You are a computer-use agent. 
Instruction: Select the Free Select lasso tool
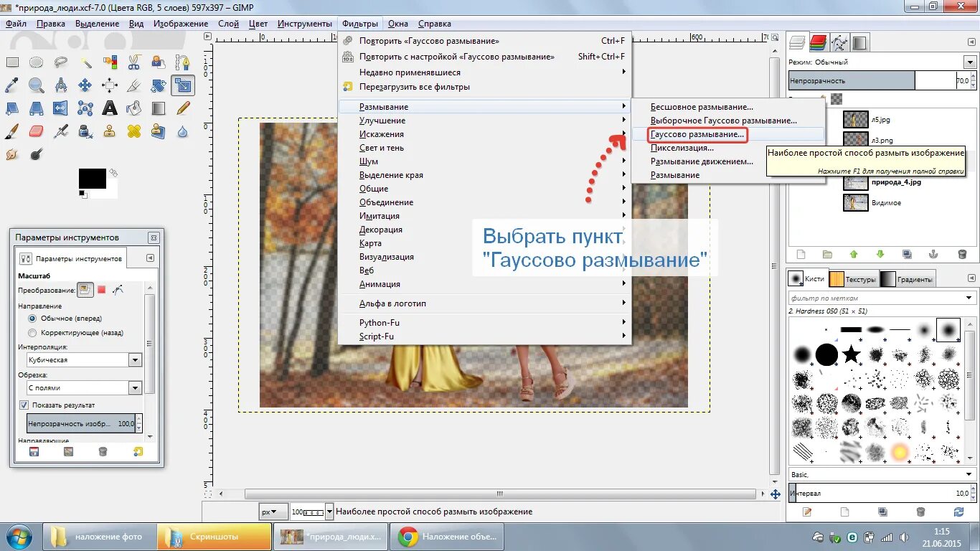click(61, 62)
